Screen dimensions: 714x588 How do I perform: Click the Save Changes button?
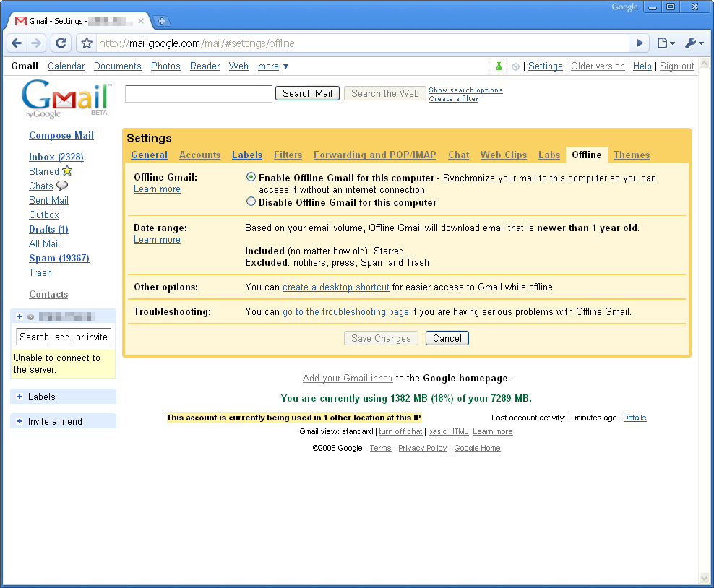381,338
